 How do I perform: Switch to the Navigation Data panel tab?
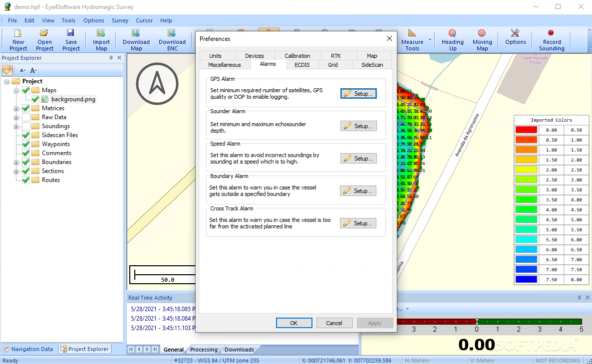pos(28,349)
